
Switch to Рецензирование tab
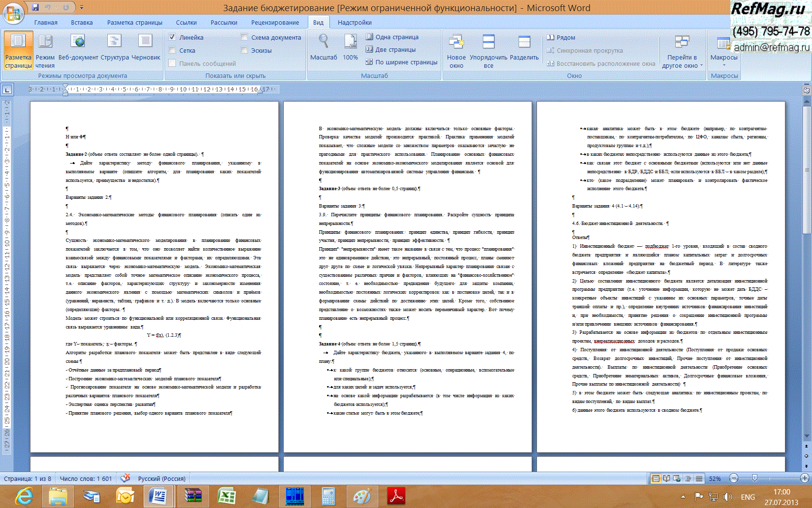(275, 22)
